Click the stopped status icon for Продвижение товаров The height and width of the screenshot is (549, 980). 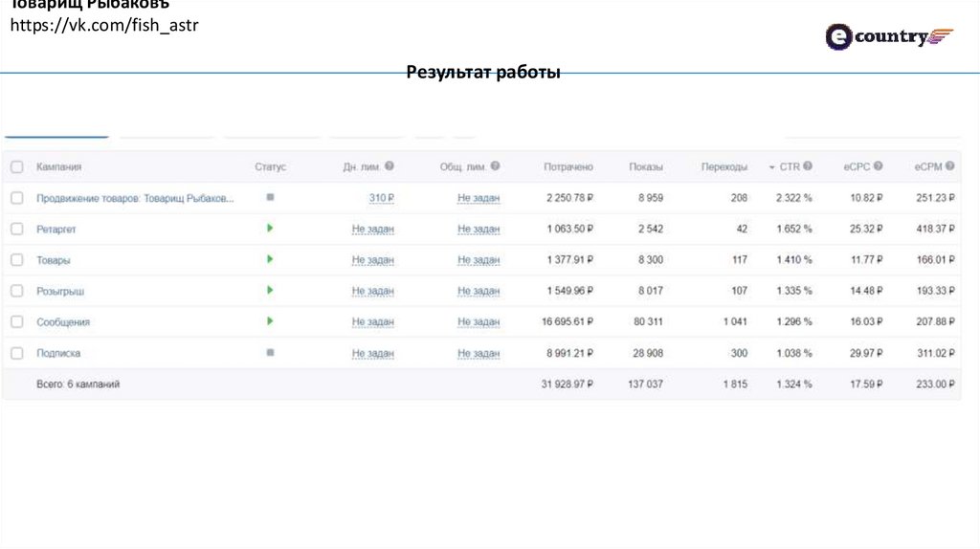coord(270,197)
